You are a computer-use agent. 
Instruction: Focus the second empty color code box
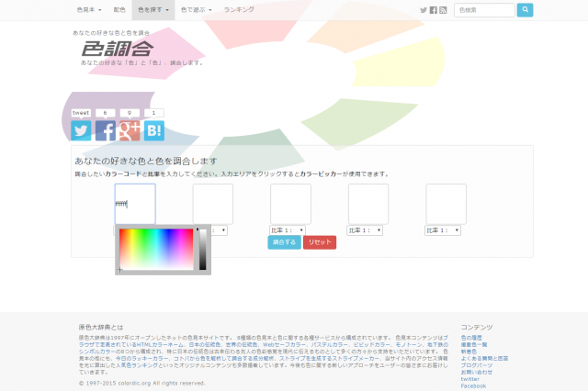click(x=213, y=204)
